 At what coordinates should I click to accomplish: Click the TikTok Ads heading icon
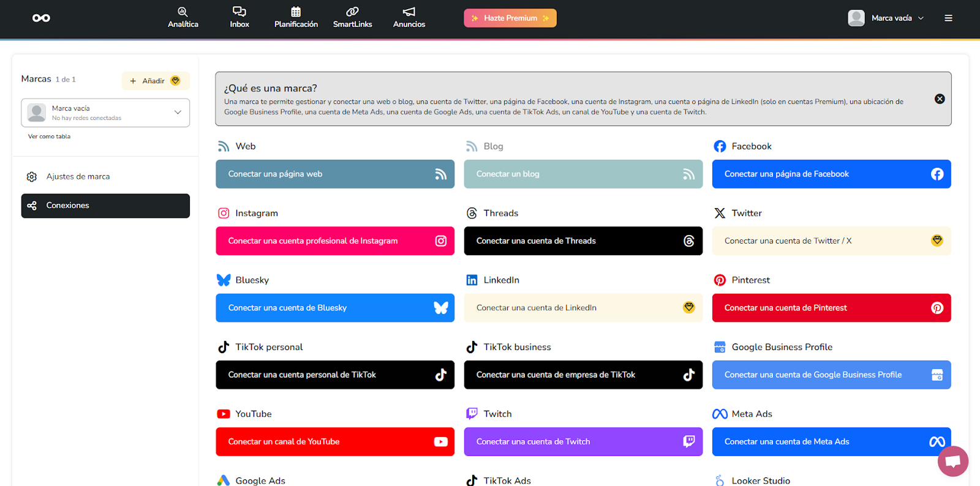[472, 480]
